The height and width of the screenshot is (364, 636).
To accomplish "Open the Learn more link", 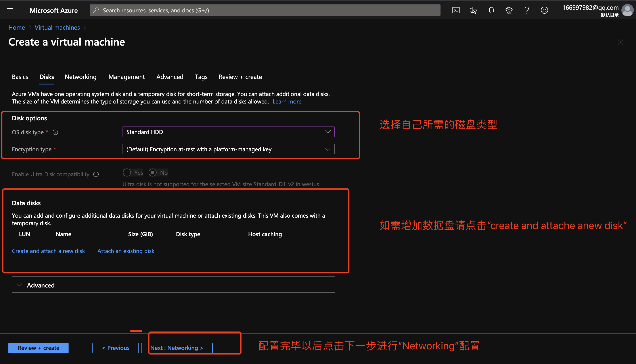I will (287, 102).
